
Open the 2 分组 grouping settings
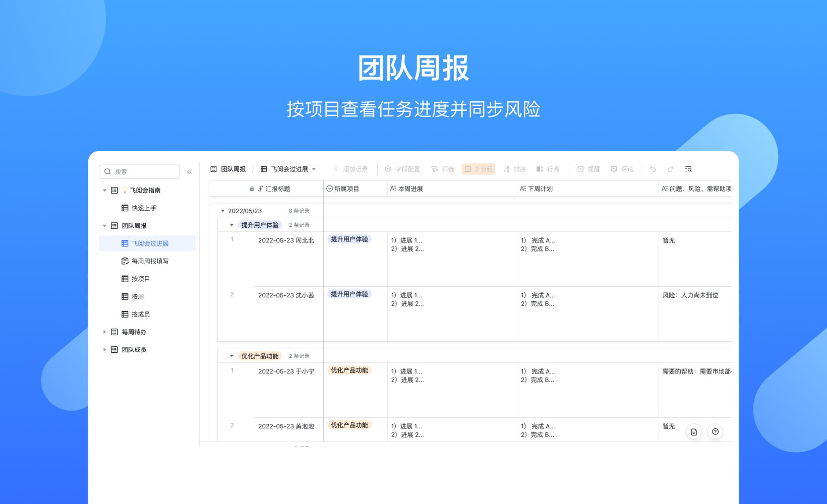pos(479,169)
